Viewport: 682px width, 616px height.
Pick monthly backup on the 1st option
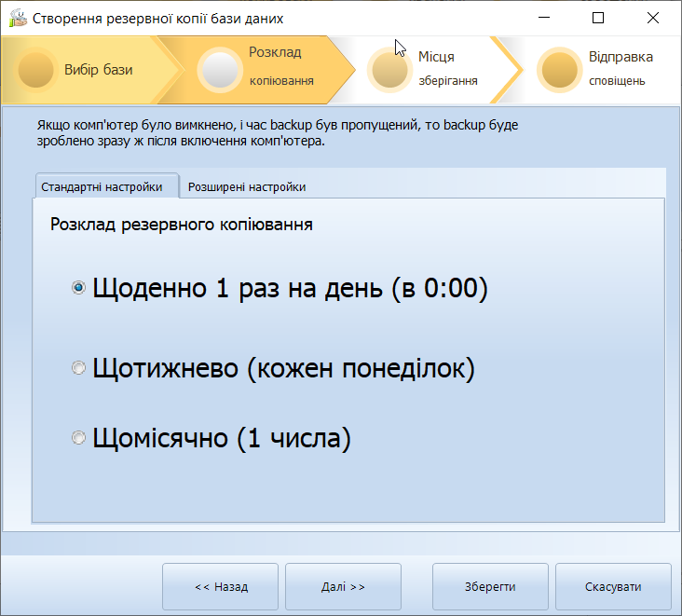(x=211, y=438)
